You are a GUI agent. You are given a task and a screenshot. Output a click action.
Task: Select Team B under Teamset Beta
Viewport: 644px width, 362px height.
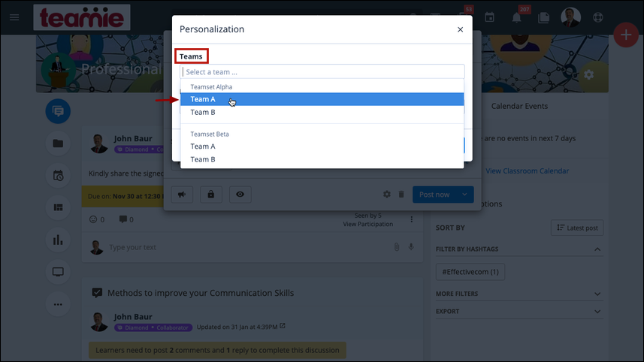coord(322,159)
